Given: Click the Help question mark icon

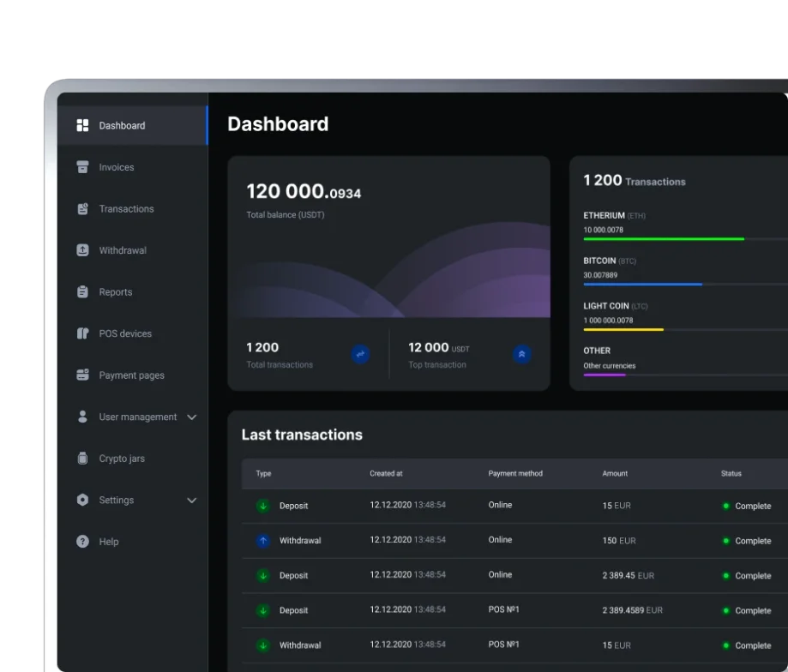Looking at the screenshot, I should (x=82, y=542).
